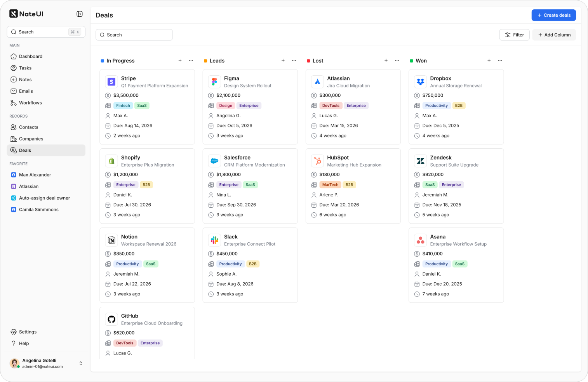Add a deal to the Lost column
Viewport: 588px width, 382px height.
tap(386, 61)
